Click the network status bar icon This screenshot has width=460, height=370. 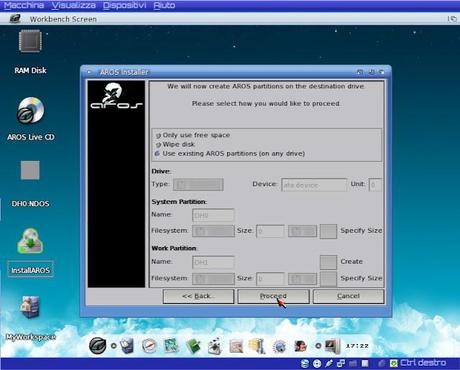coord(341,363)
